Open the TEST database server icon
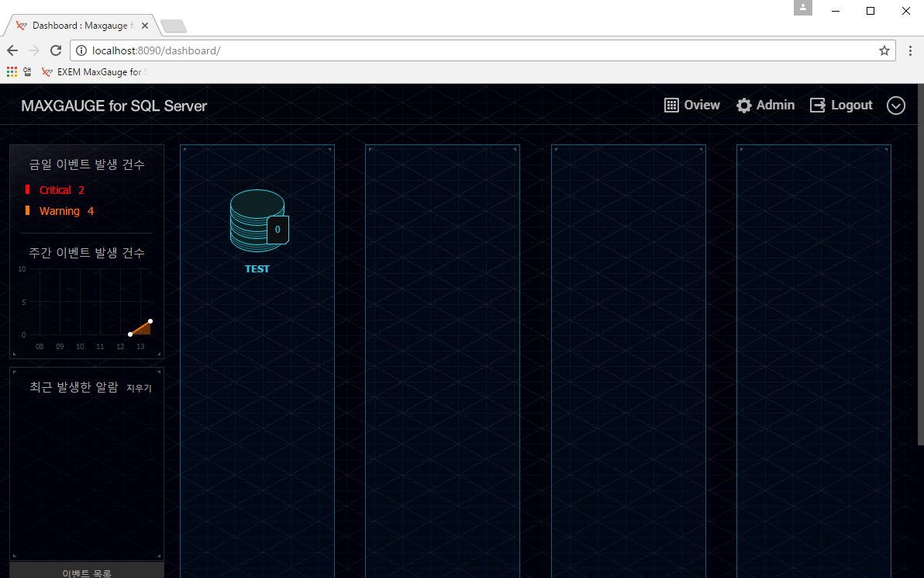Image resolution: width=924 pixels, height=578 pixels. tap(257, 220)
